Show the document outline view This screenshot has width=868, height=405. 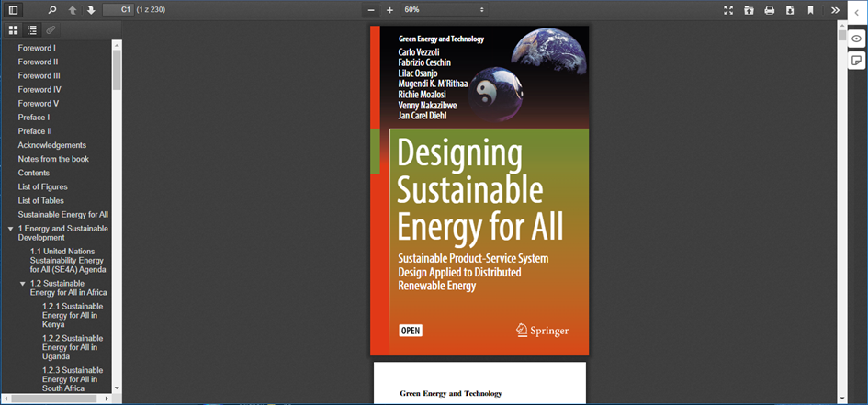pyautogui.click(x=32, y=30)
